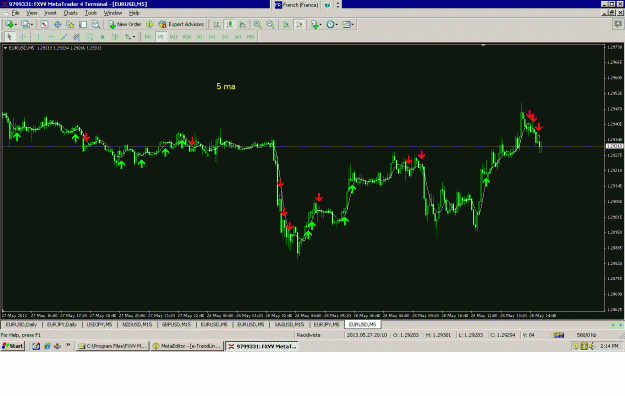Viewport: 625px width, 396px height.
Task: Select the M15 timeframe
Action: point(174,37)
